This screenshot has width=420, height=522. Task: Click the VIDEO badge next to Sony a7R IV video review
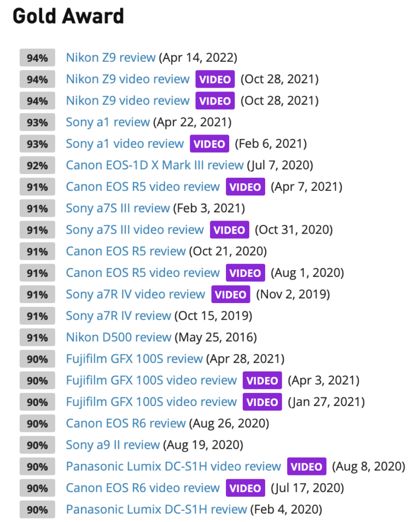pyautogui.click(x=230, y=294)
